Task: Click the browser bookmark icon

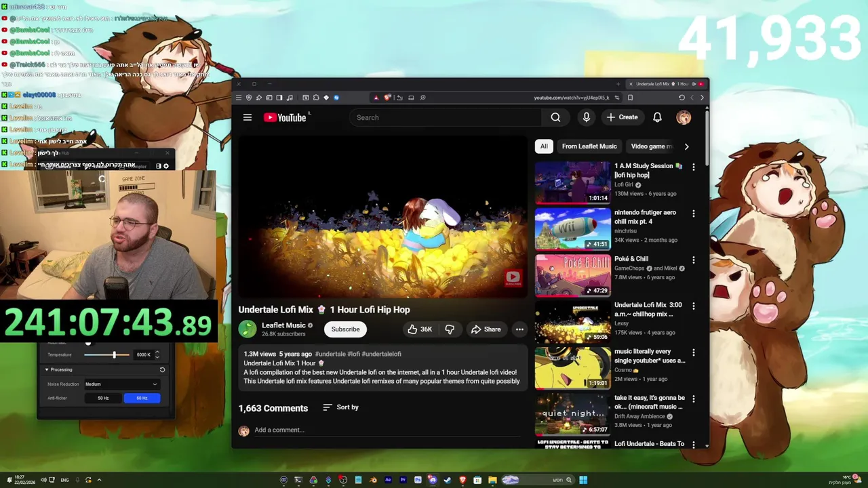Action: coord(630,98)
